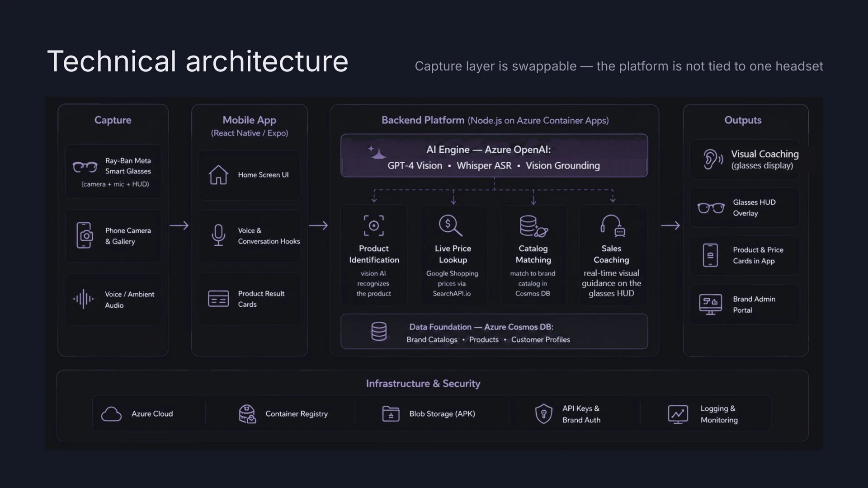Click the Container Registry icon
This screenshot has height=488, width=868.
(x=247, y=414)
